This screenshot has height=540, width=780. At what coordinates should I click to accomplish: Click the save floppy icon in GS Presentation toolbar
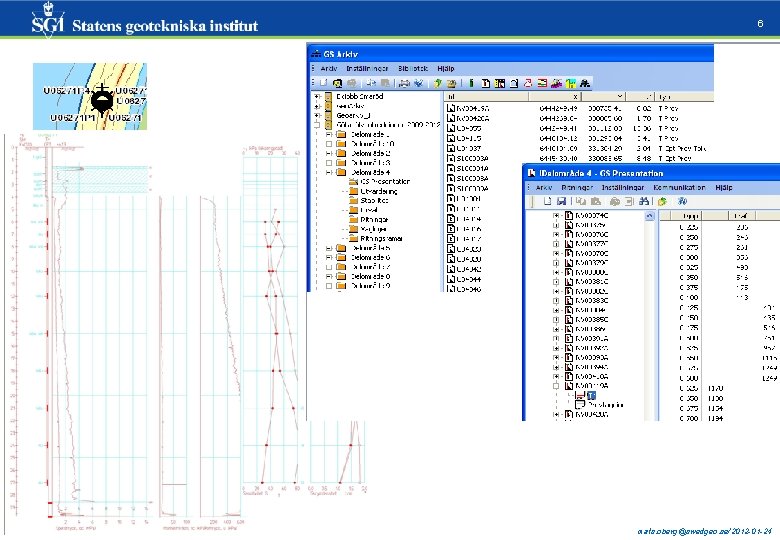(562, 201)
